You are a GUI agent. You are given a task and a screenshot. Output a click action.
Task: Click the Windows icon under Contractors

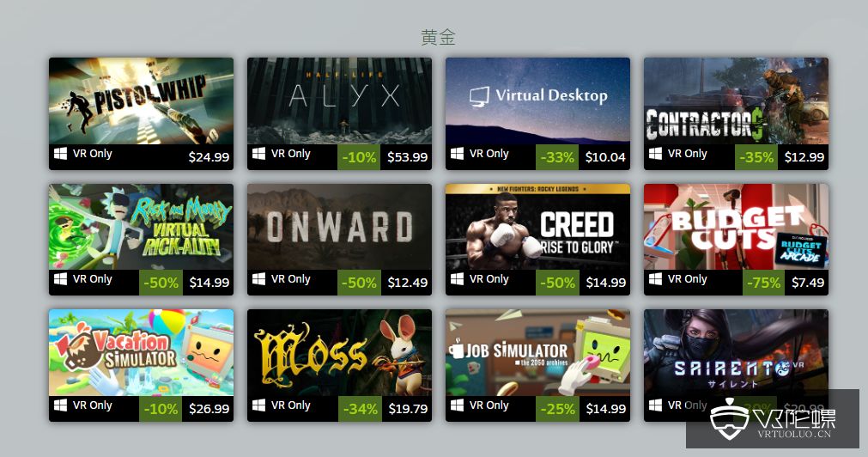tap(655, 154)
